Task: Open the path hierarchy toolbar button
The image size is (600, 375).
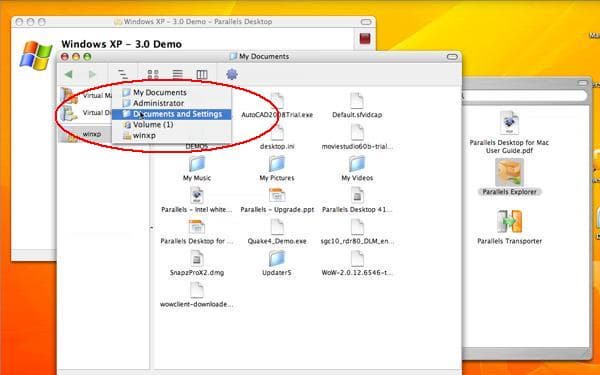Action: click(123, 74)
